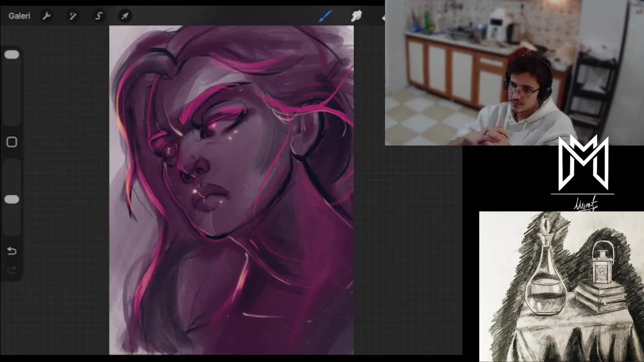644x362 pixels.
Task: Click the pencil still-life reference sketch
Action: [561, 287]
